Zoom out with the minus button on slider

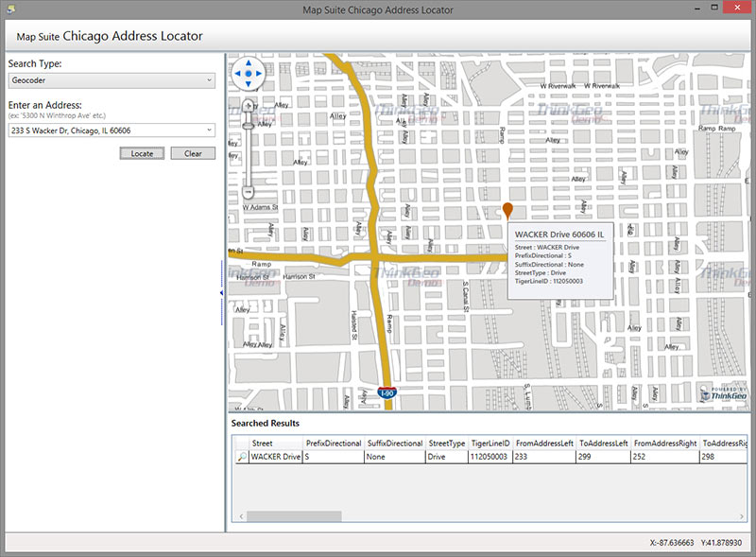(248, 192)
